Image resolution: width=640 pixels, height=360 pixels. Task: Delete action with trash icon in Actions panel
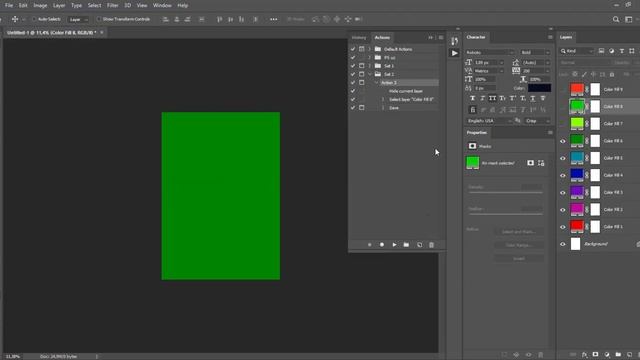click(431, 245)
